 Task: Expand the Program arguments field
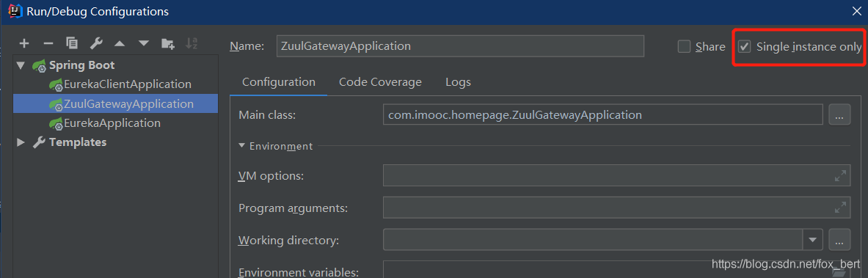[x=840, y=208]
